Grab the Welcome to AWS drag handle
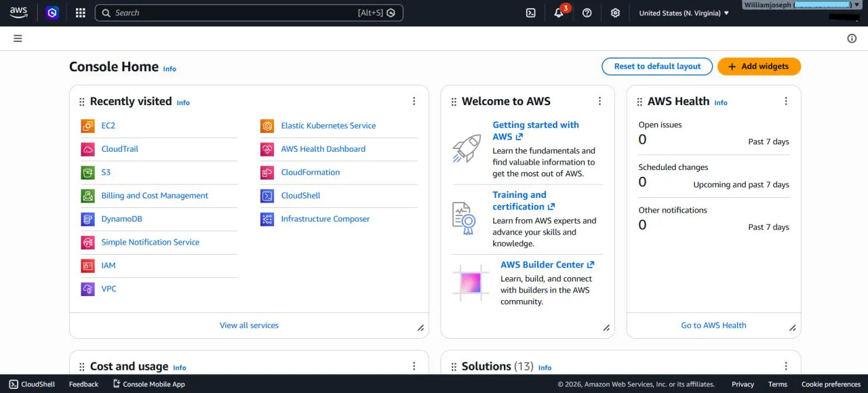Viewport: 868px width, 393px height. pyautogui.click(x=454, y=102)
